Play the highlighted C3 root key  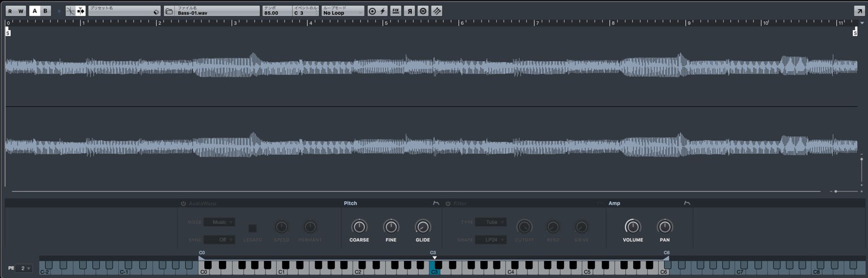tap(433, 272)
